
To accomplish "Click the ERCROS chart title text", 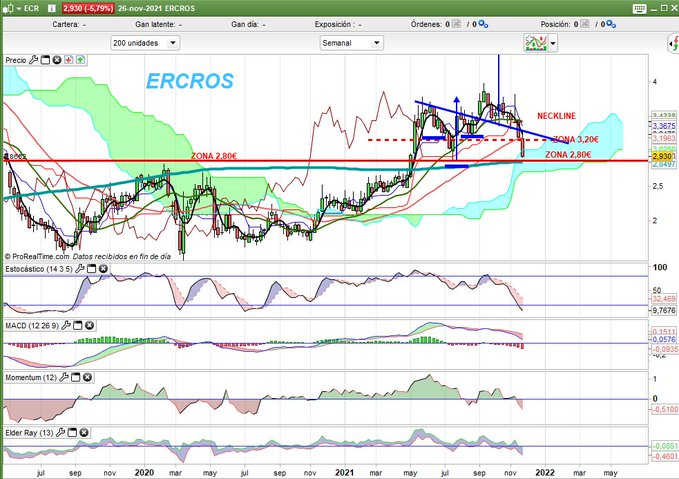I will pos(190,81).
